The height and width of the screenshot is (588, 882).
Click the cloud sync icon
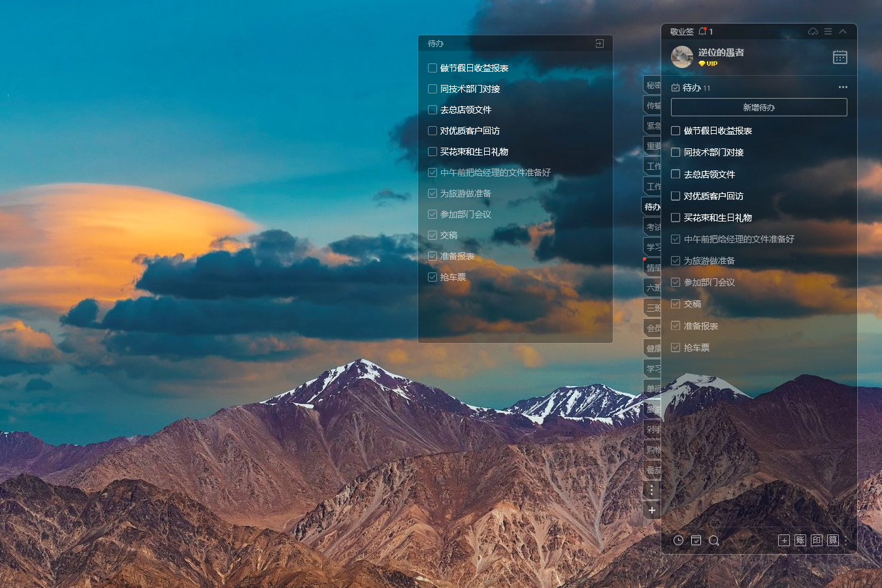tap(813, 31)
